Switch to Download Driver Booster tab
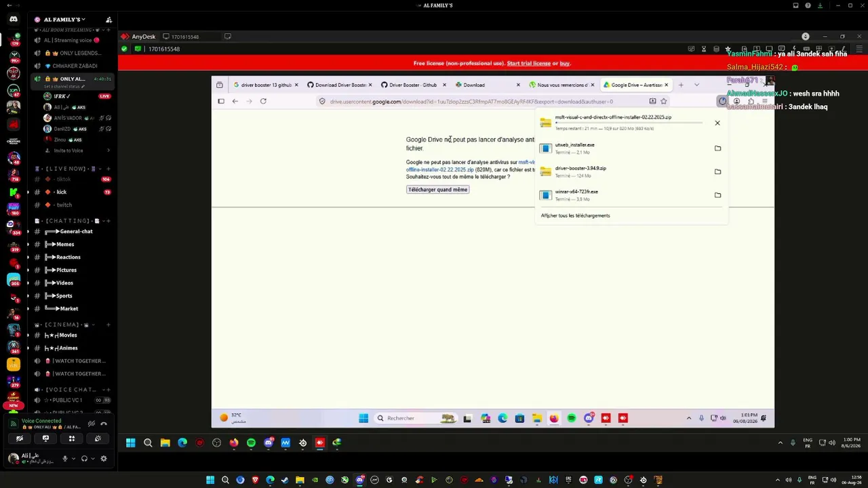The image size is (868, 488). click(x=339, y=85)
